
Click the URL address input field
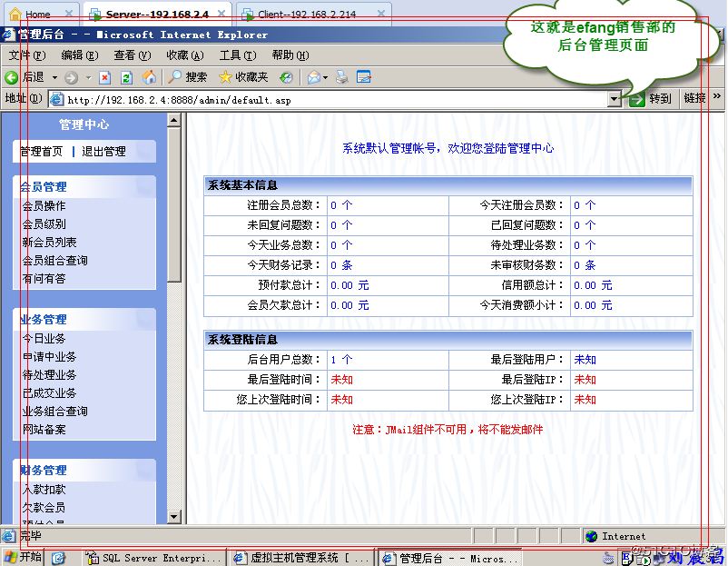click(x=336, y=99)
